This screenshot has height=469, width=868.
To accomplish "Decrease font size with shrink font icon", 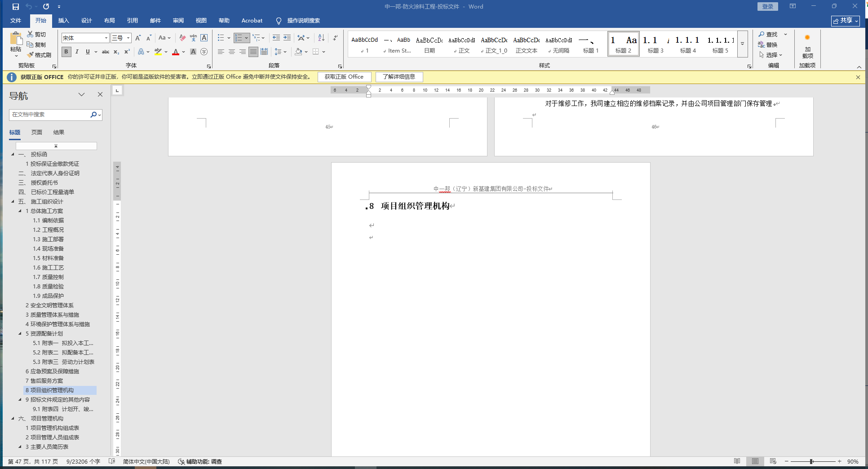I will [x=149, y=38].
